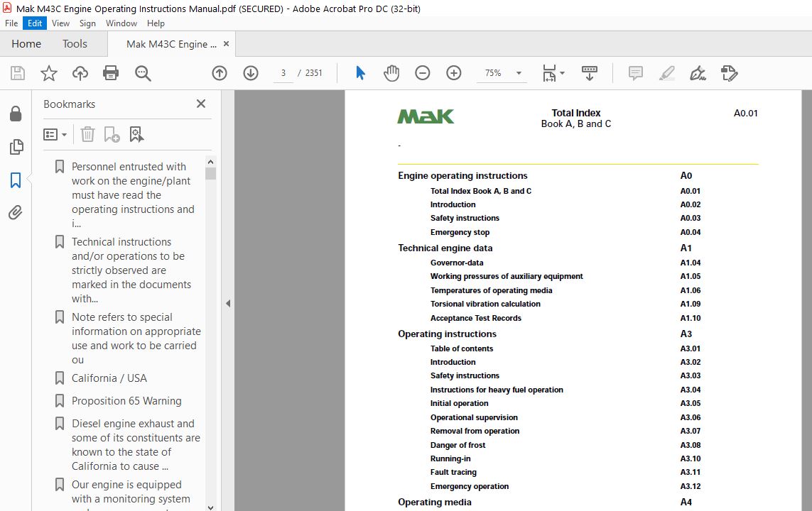Viewport: 812px width, 511px height.
Task: Collapse navigation pane arrow
Action: pos(228,304)
